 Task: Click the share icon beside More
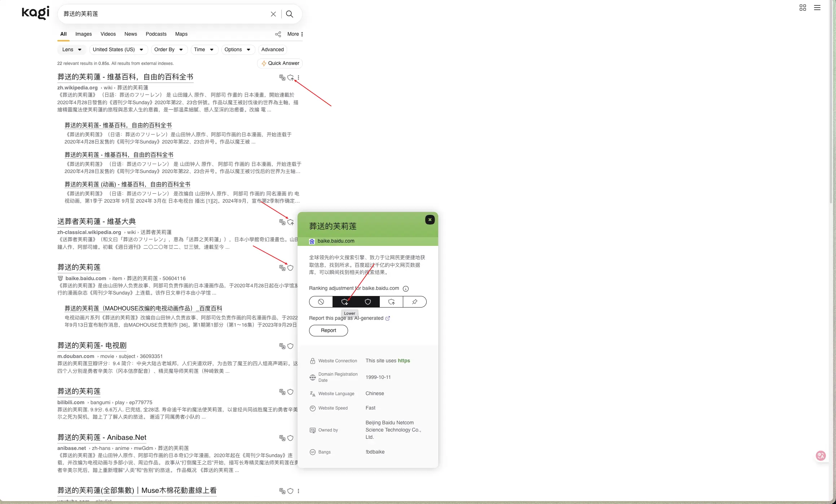(278, 34)
